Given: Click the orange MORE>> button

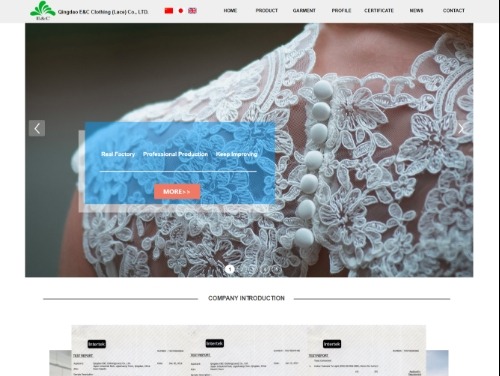Looking at the screenshot, I should [177, 192].
